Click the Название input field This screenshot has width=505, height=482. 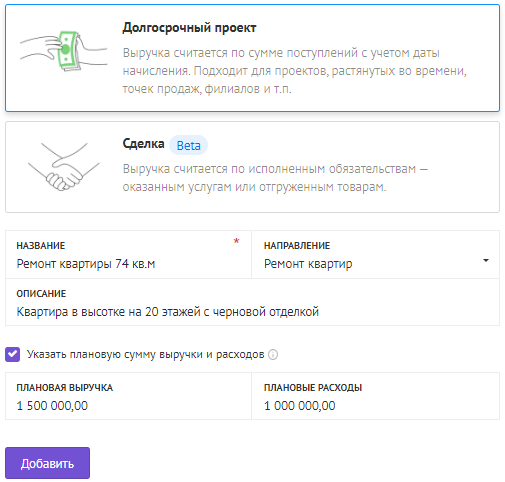(x=128, y=254)
